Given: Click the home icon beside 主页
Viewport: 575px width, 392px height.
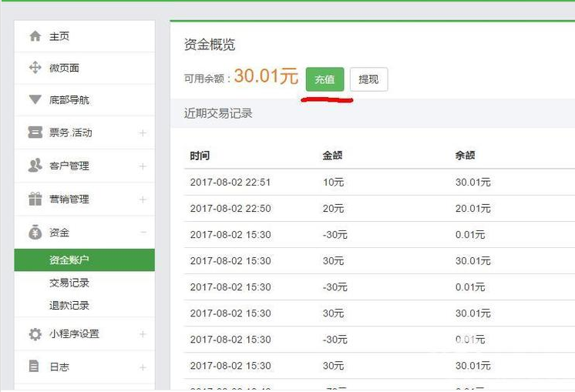Looking at the screenshot, I should point(35,36).
